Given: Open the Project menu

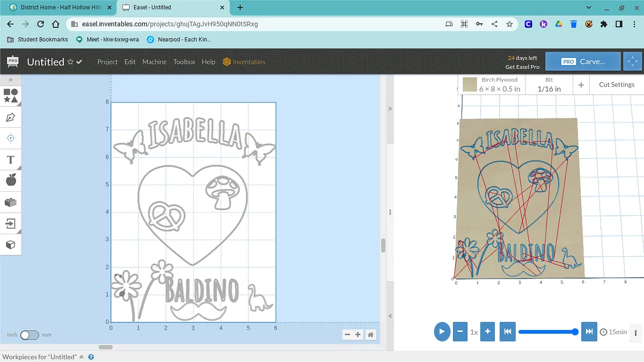Looking at the screenshot, I should [x=107, y=62].
